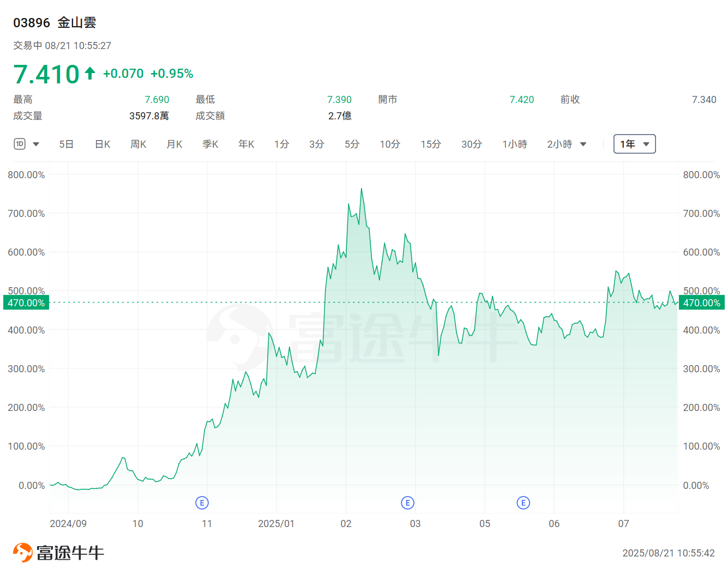Open the 2小時 interval dropdown

(567, 144)
